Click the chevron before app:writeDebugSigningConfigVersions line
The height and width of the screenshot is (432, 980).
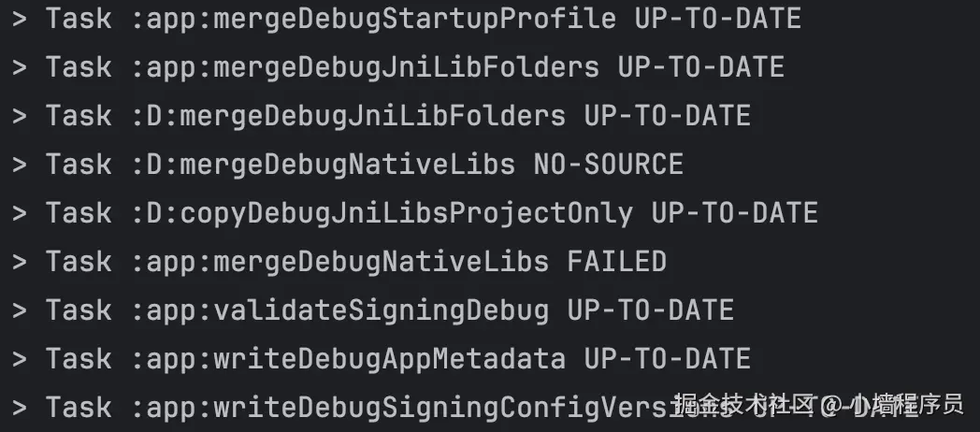[x=19, y=408]
